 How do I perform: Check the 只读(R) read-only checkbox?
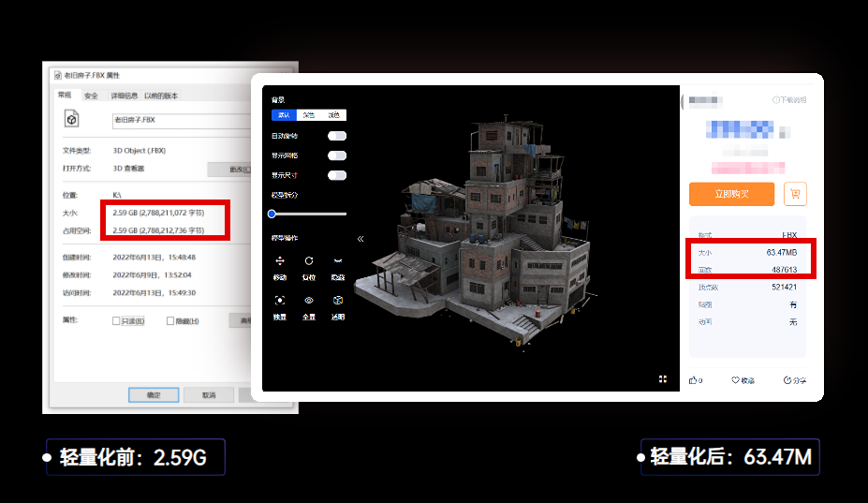click(x=116, y=320)
